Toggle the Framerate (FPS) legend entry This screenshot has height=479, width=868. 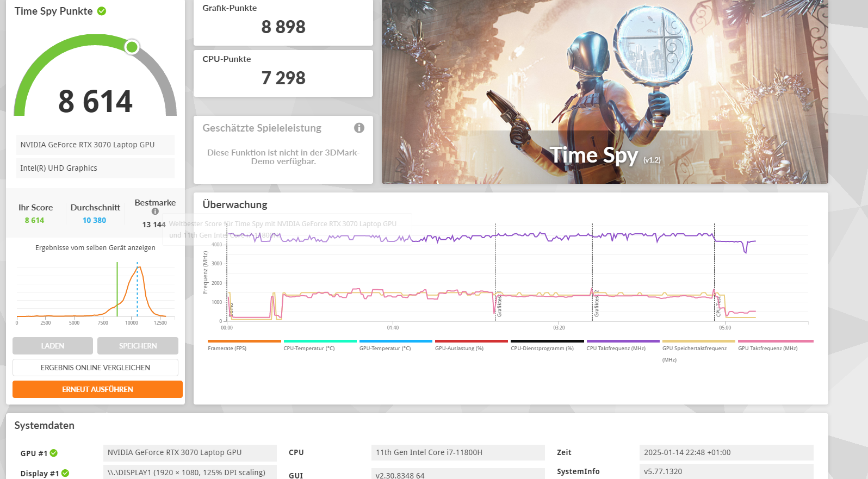[244, 346]
